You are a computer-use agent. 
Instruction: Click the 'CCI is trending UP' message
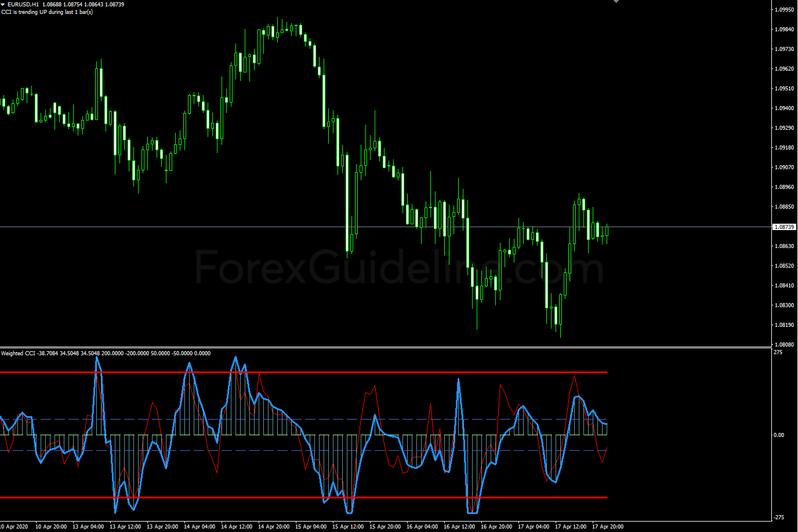[x=47, y=12]
